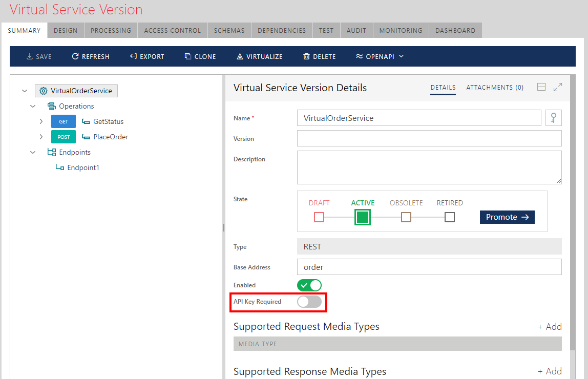588x379 pixels.
Task: Open the Summary tab
Action: pyautogui.click(x=25, y=30)
